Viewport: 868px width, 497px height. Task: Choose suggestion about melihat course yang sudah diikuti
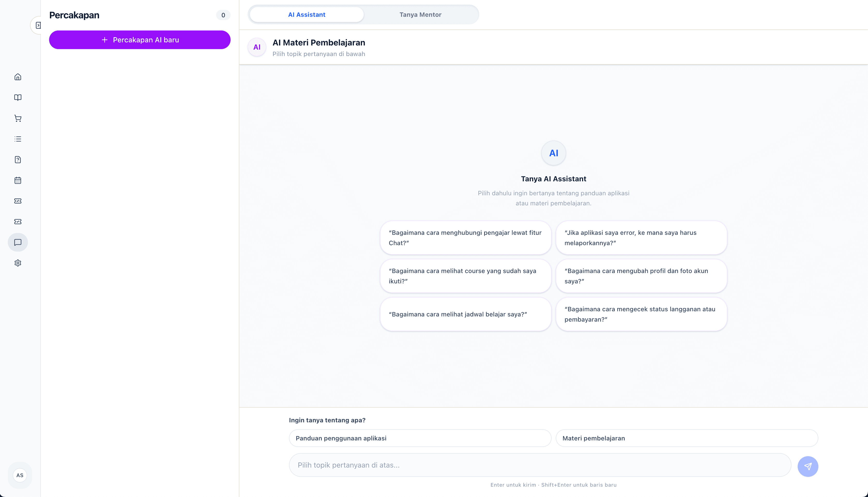[x=466, y=276]
